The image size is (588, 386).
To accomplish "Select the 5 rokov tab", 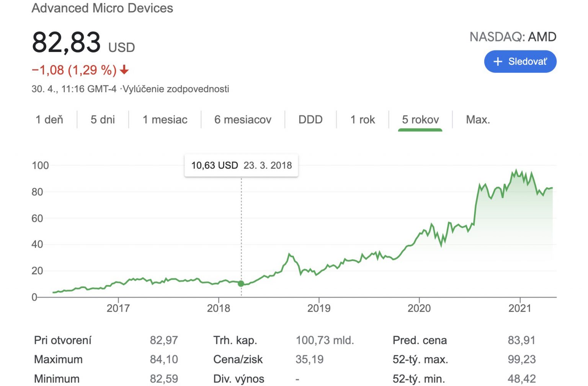I will [420, 120].
